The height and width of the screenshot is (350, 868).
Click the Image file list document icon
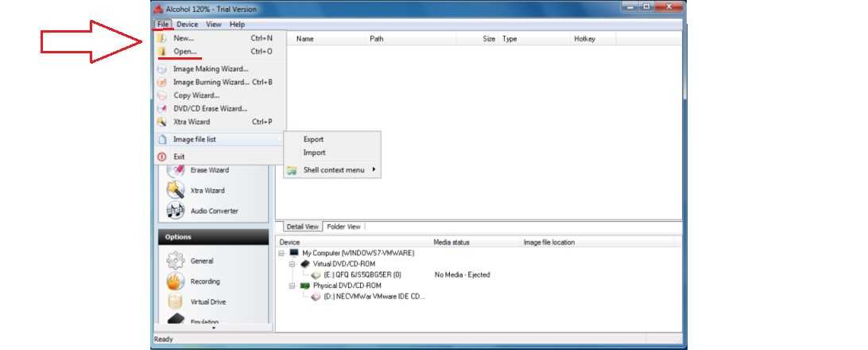pos(162,139)
